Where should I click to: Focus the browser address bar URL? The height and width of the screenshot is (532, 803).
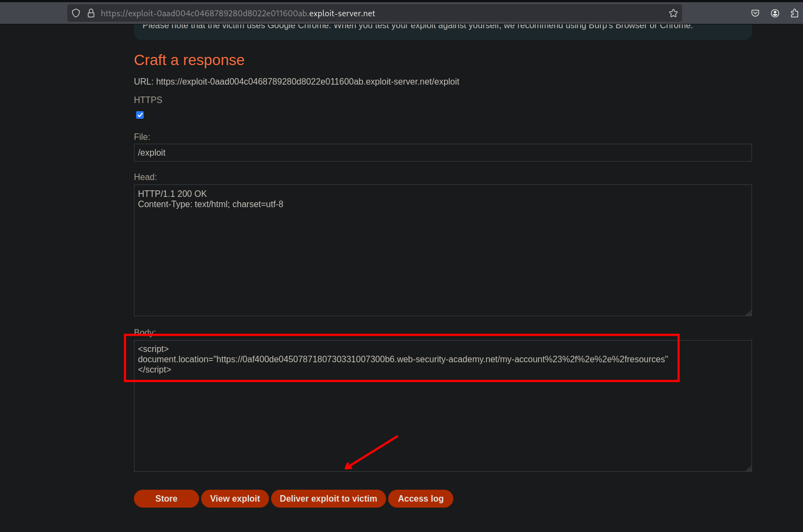tap(380, 13)
